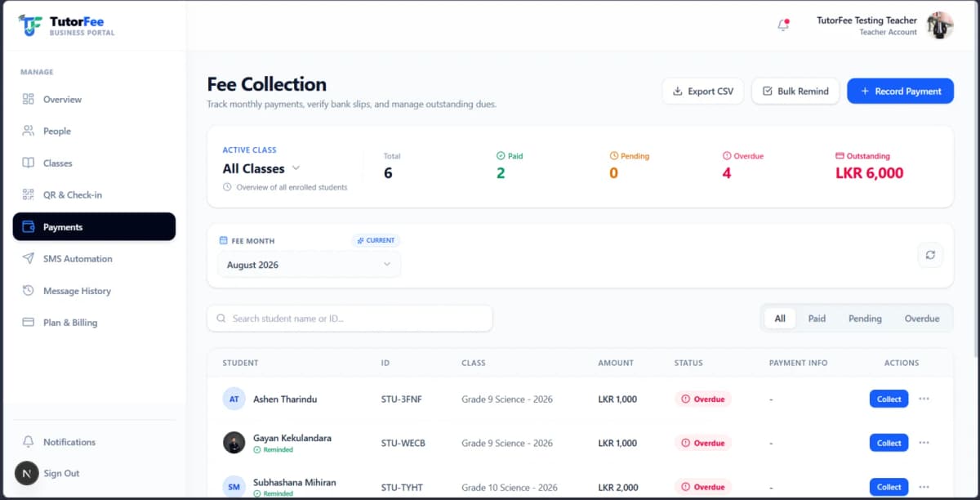
Task: Click the Outstanding LKR 6,000 value
Action: (869, 173)
